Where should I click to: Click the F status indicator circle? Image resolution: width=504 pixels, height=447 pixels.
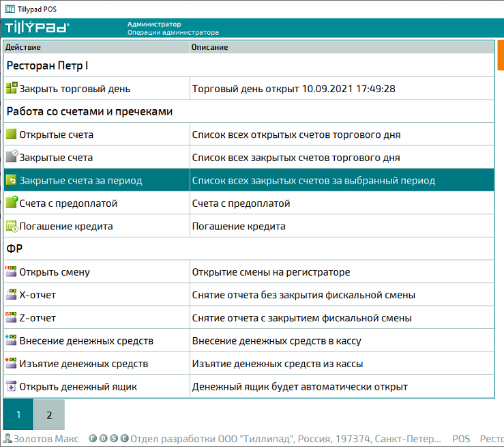(x=93, y=438)
